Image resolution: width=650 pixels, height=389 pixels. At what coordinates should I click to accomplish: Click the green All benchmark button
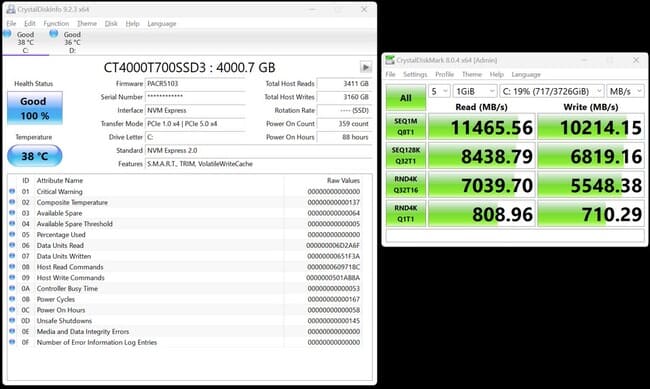405,98
